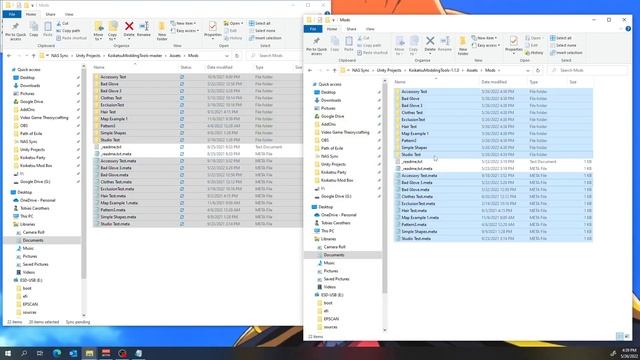
Task: Open the Open dropdown in left window ribbon
Action: click(233, 23)
